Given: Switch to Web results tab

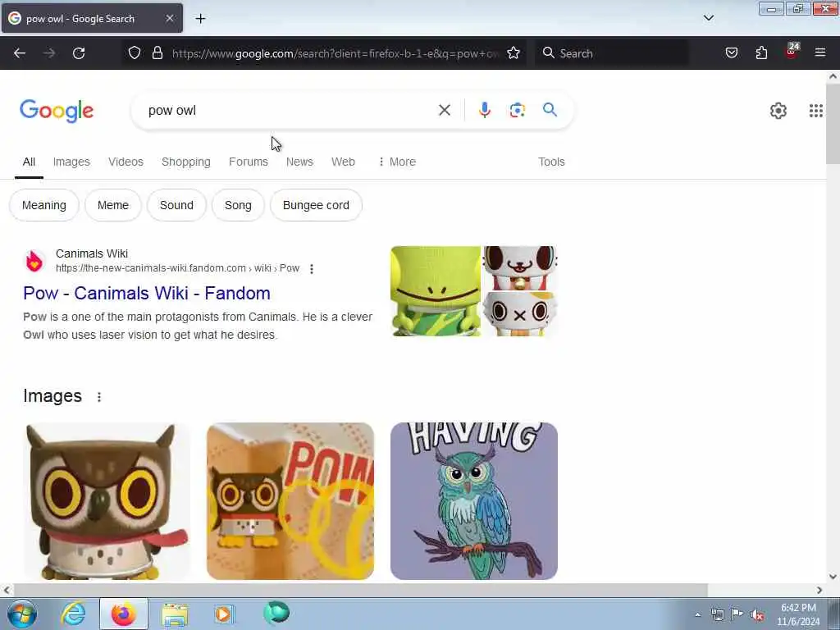Looking at the screenshot, I should pos(343,162).
